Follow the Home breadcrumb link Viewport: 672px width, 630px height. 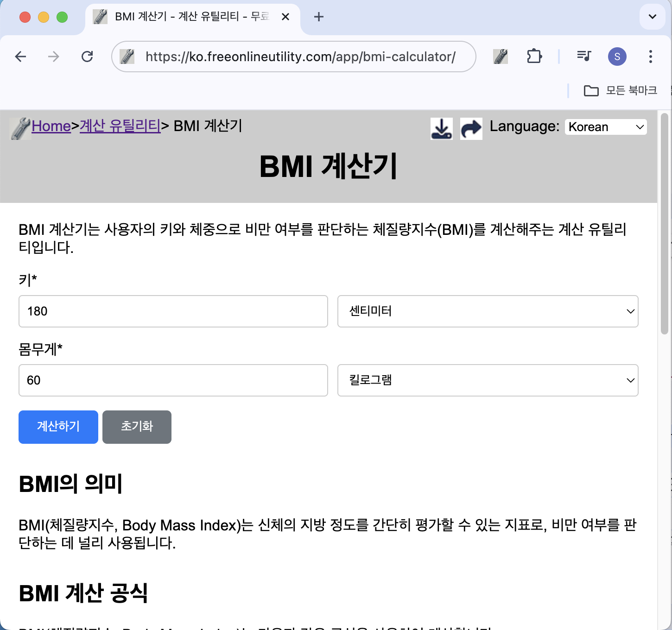click(x=51, y=126)
